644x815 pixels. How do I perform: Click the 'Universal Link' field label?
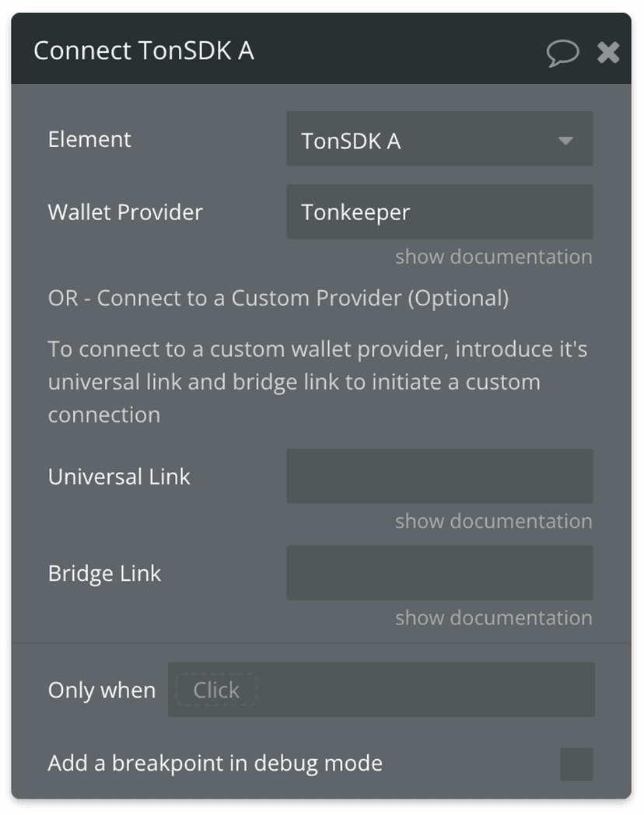119,477
